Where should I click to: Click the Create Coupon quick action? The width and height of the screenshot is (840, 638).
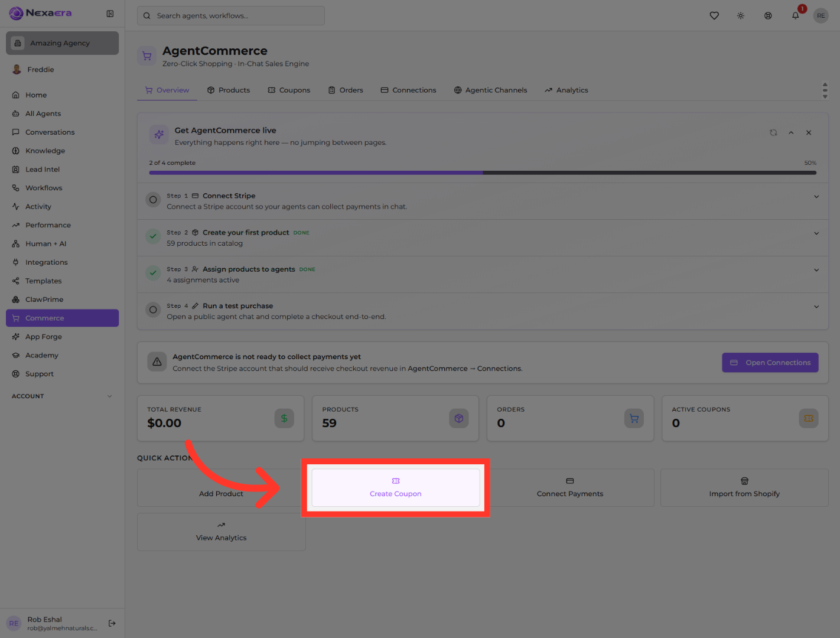(x=396, y=488)
